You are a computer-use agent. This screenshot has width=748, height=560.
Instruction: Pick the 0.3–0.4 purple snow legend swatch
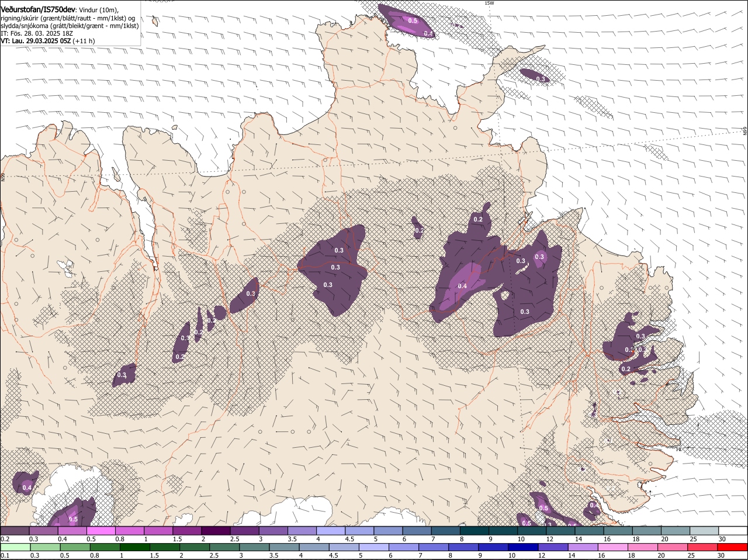(44, 530)
